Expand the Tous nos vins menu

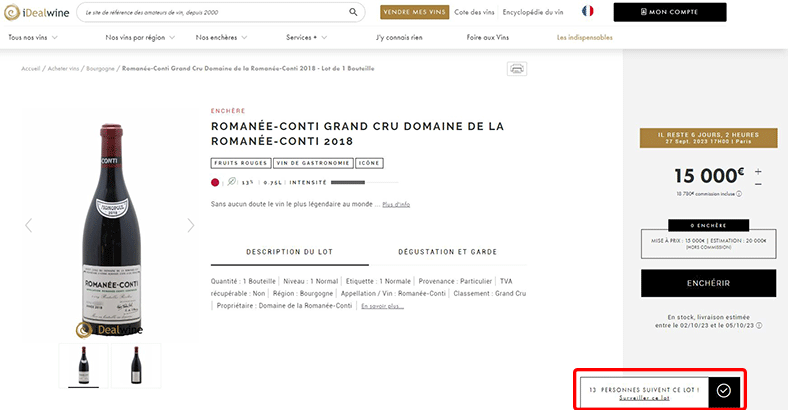tap(33, 37)
